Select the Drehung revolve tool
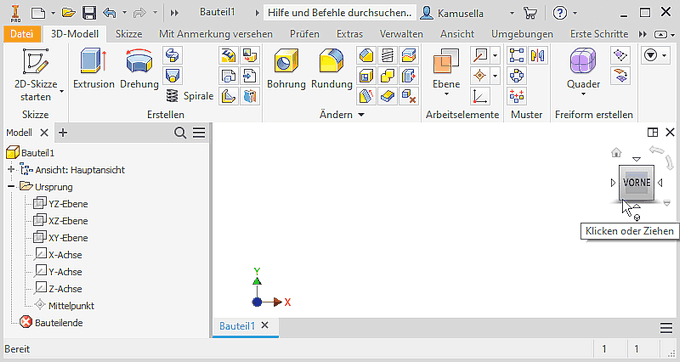 (139, 68)
